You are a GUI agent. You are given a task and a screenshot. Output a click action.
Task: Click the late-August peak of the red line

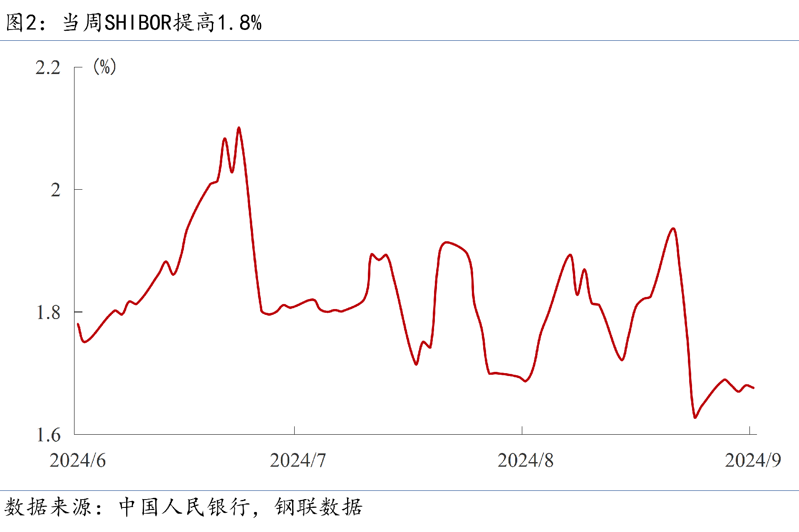673,228
